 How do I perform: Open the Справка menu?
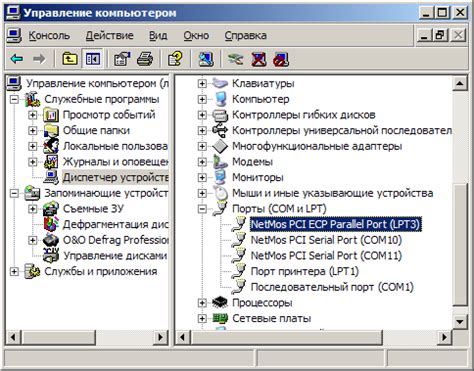click(245, 35)
